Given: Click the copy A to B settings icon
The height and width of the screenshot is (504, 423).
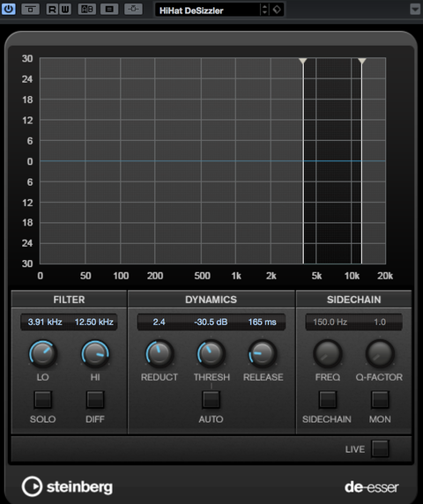Looking at the screenshot, I should 109,10.
